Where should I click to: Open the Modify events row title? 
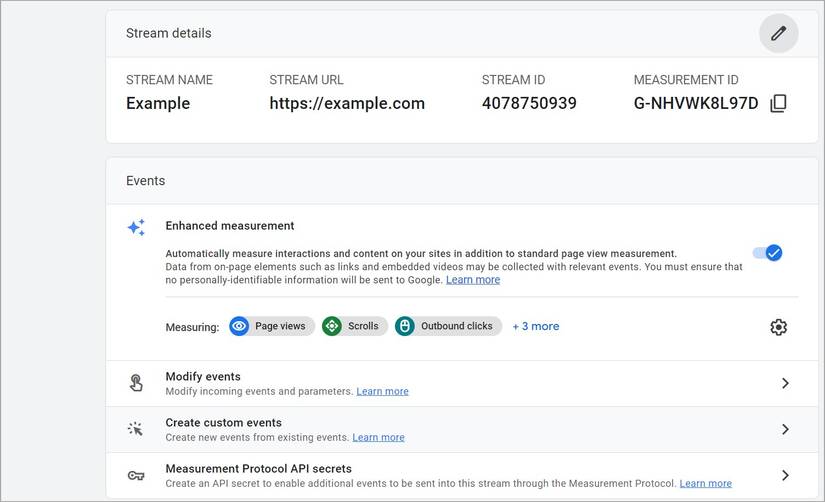203,377
